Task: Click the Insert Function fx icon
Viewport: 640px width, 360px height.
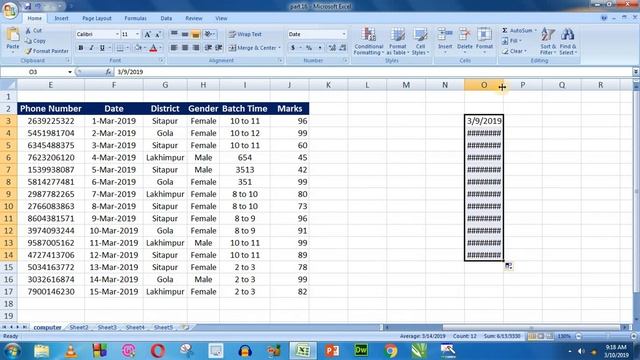Action: pos(109,72)
